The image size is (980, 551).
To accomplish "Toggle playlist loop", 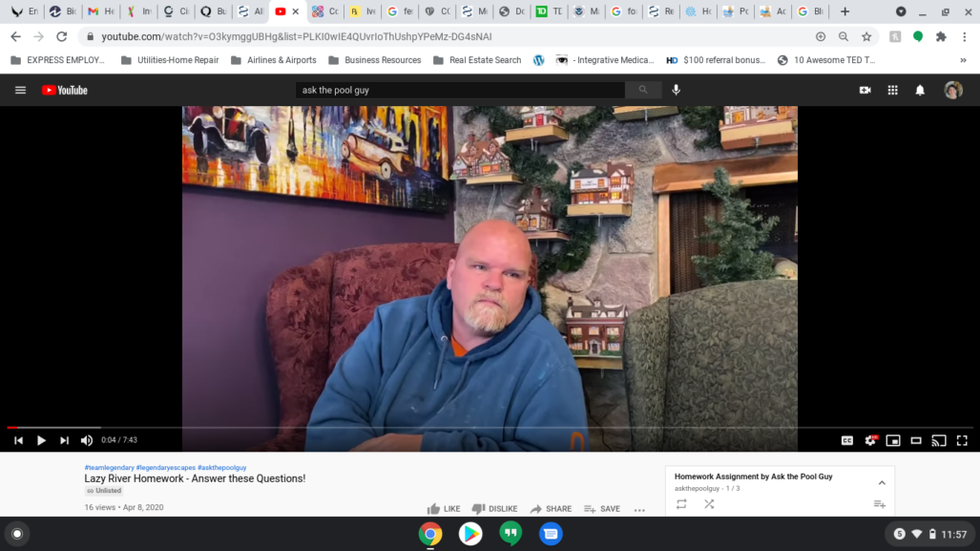I will 681,504.
